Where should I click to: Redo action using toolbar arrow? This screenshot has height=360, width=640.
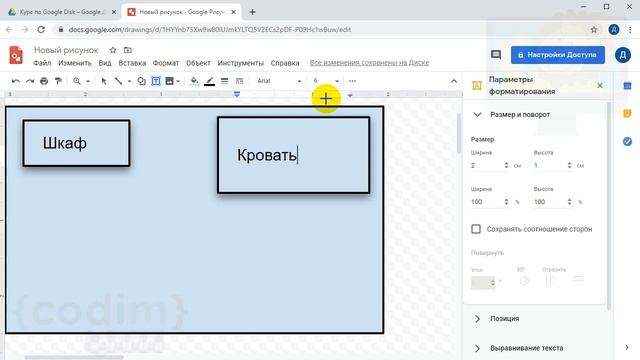[30, 81]
